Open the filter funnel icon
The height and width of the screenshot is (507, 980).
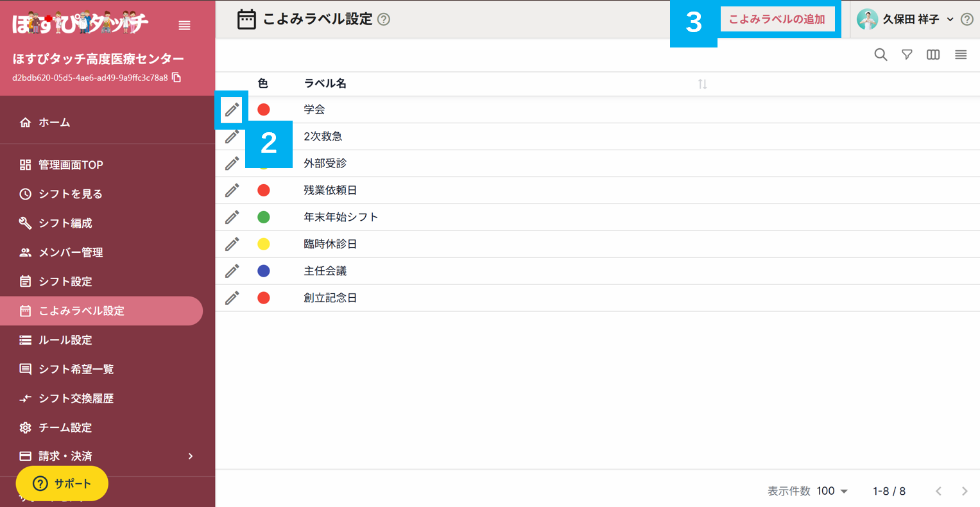(907, 55)
